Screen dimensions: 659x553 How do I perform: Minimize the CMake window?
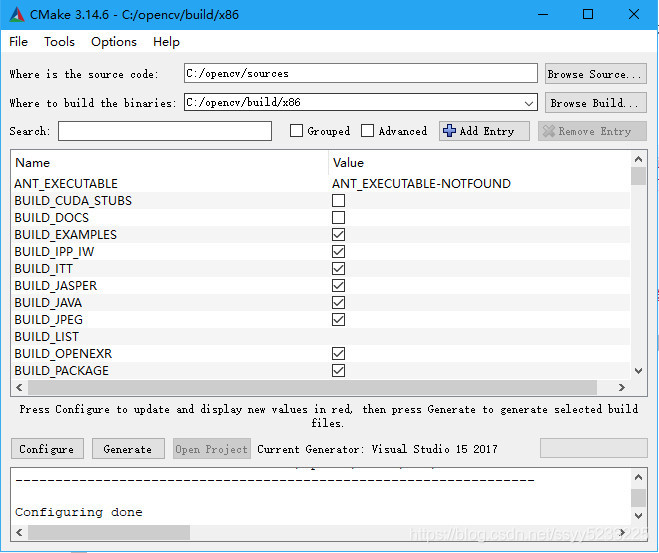pos(543,15)
